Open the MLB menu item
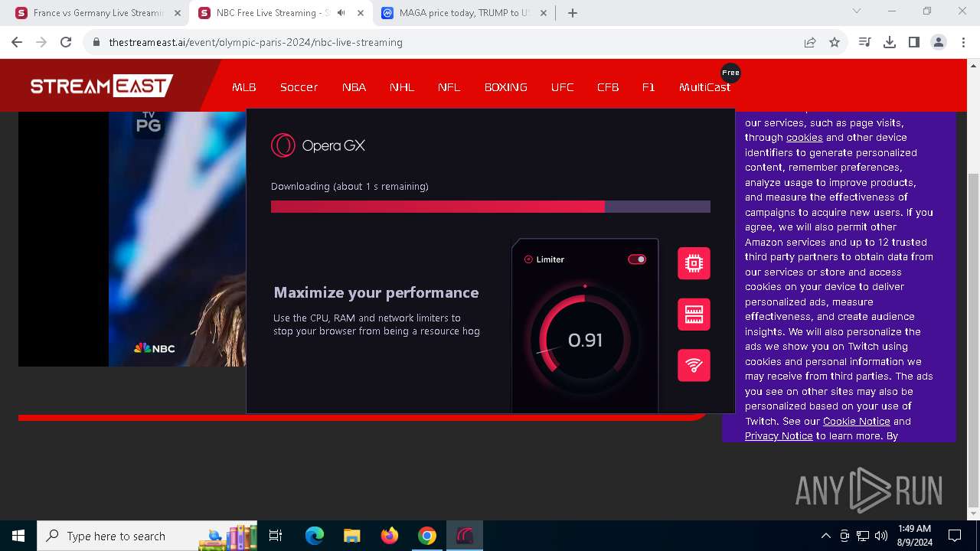Viewport: 980px width, 551px height. click(244, 87)
